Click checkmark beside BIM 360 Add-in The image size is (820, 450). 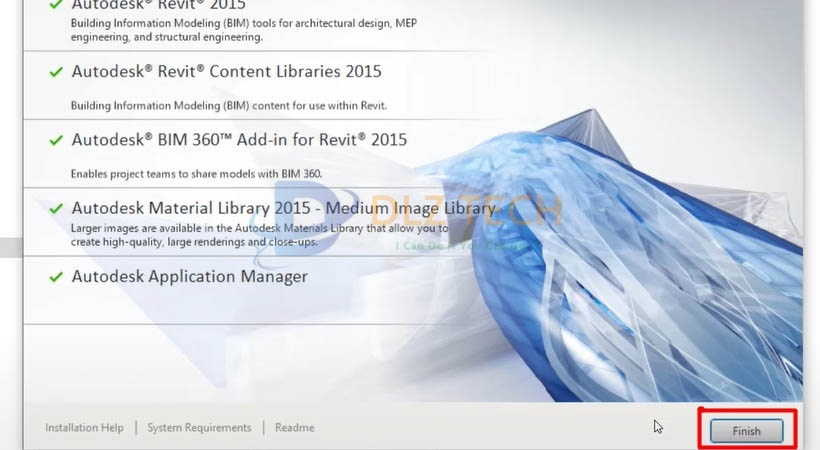point(56,140)
